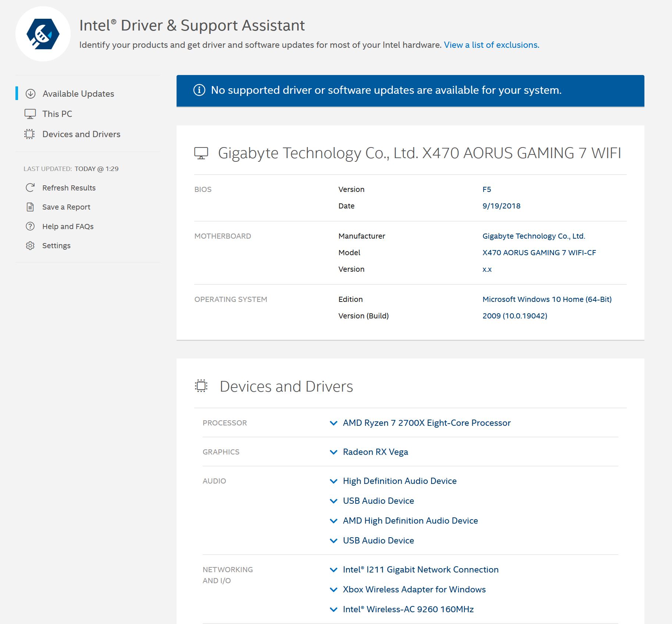Expand the High Definition Audio Device entry
The height and width of the screenshot is (624, 672).
(x=334, y=481)
